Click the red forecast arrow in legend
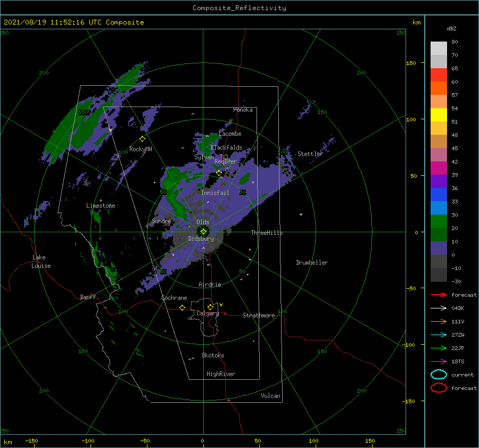The image size is (479, 448). (439, 295)
